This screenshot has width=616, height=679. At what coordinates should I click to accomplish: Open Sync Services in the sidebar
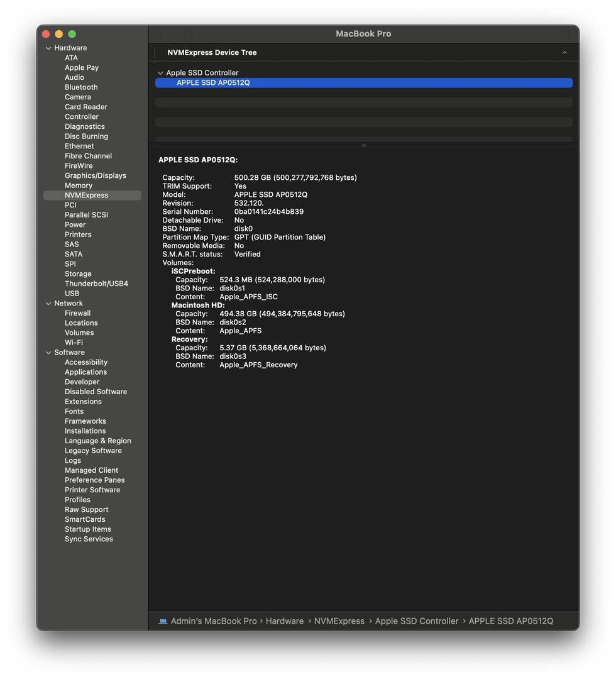[89, 539]
